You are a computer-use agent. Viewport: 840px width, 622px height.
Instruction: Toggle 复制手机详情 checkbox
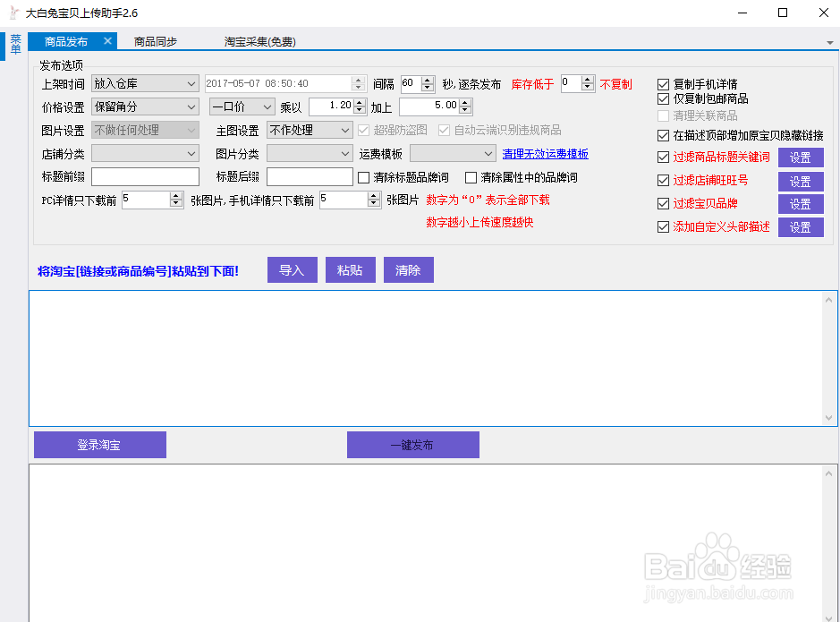(663, 85)
